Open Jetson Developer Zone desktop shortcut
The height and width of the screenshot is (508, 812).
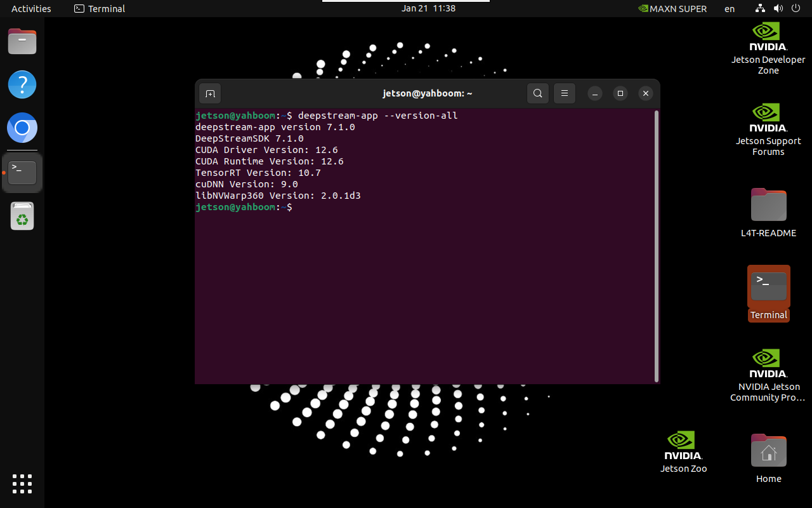tap(768, 48)
